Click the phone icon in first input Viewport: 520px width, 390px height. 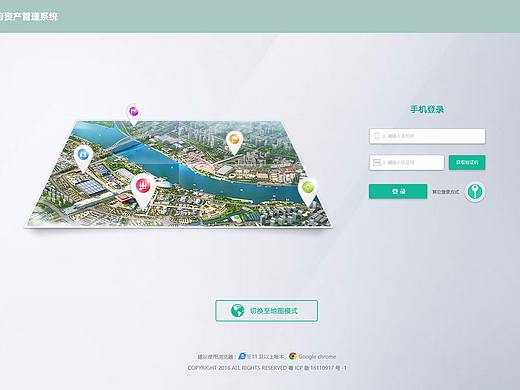tap(377, 136)
